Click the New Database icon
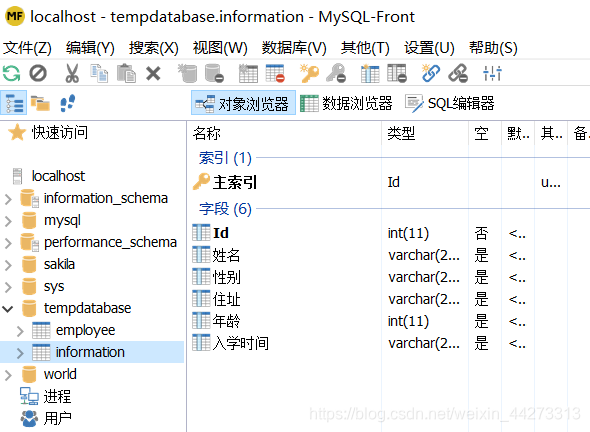Image resolution: width=590 pixels, height=432 pixels. click(187, 73)
